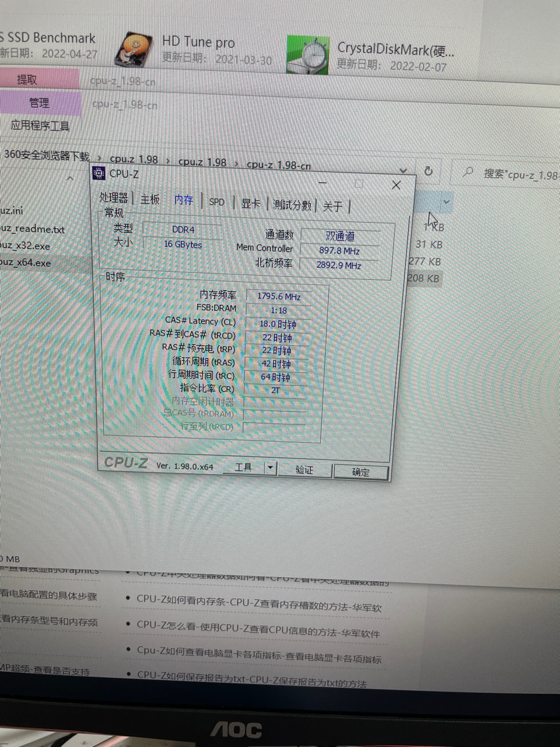Image resolution: width=560 pixels, height=747 pixels.
Task: Run cpuz_x64.exe from the file list
Action: click(24, 263)
